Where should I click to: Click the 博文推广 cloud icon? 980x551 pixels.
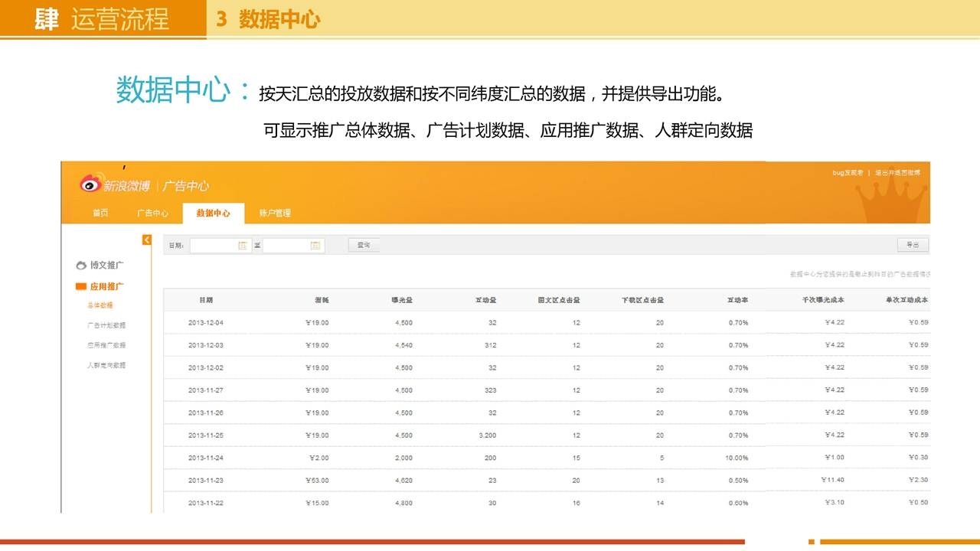pyautogui.click(x=81, y=266)
